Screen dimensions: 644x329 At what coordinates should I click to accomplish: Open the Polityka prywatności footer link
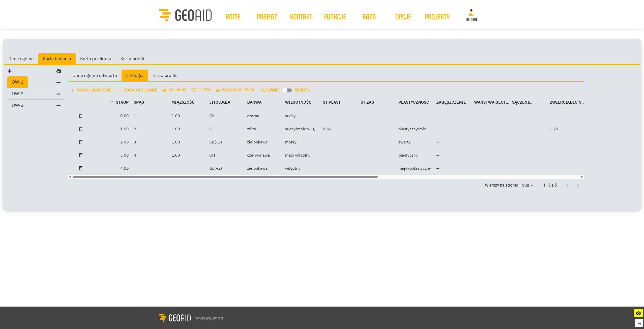pyautogui.click(x=209, y=318)
